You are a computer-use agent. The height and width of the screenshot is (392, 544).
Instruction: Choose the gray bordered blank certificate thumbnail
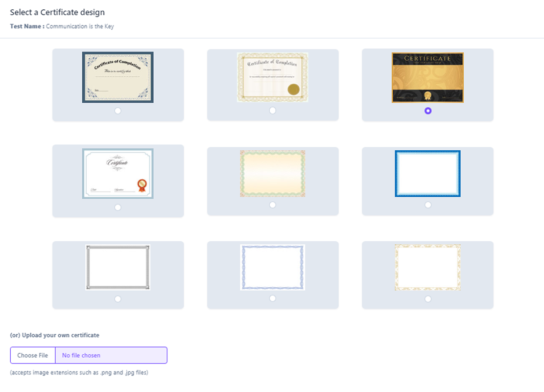click(x=118, y=268)
